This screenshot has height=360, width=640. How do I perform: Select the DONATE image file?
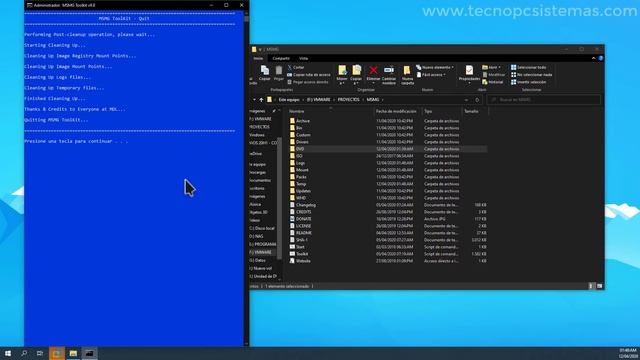304,219
